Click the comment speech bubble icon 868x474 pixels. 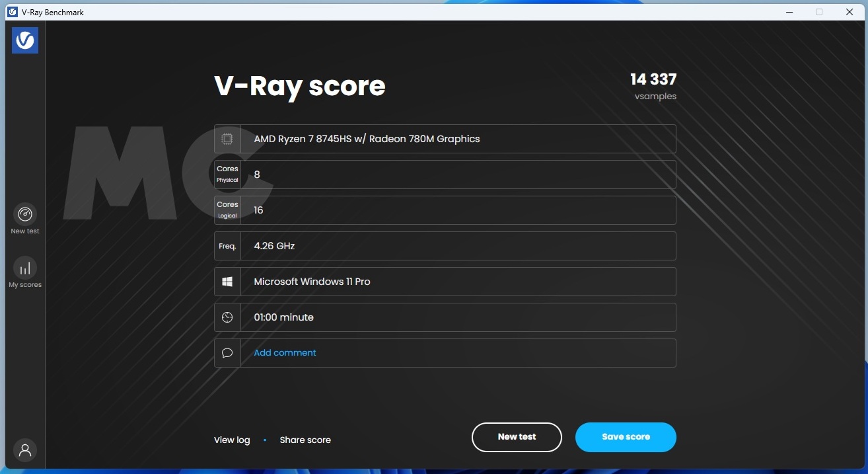(227, 353)
